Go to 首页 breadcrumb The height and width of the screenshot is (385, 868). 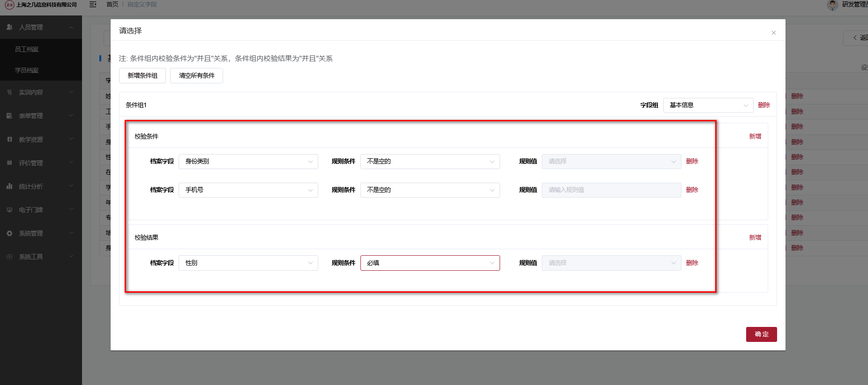112,4
